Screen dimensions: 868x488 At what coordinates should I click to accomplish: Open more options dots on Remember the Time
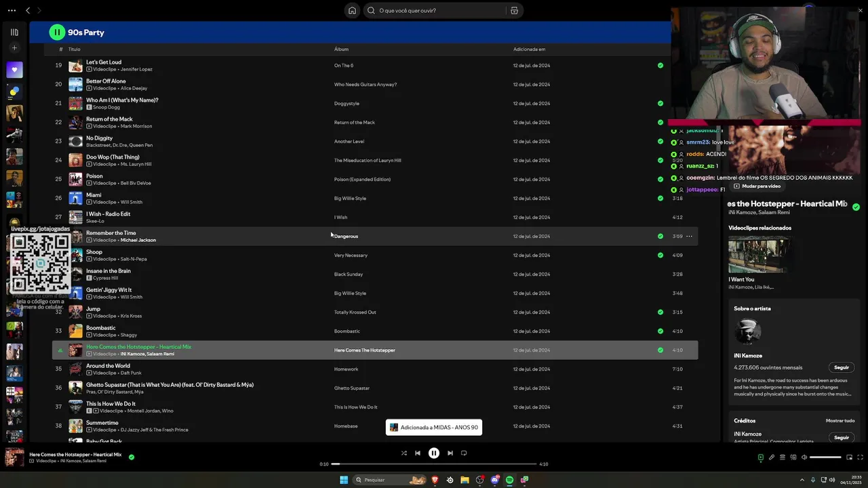pos(689,237)
